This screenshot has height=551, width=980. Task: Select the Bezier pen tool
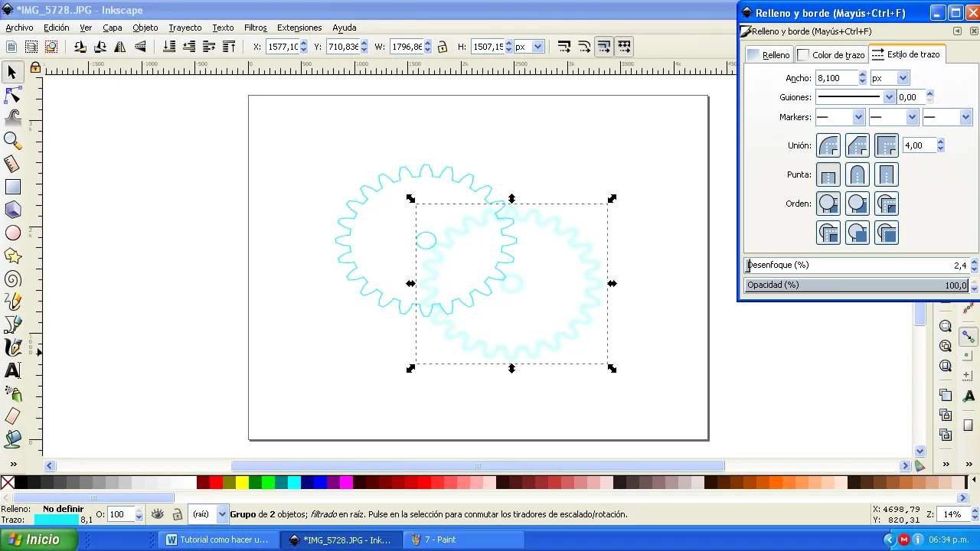pyautogui.click(x=12, y=324)
